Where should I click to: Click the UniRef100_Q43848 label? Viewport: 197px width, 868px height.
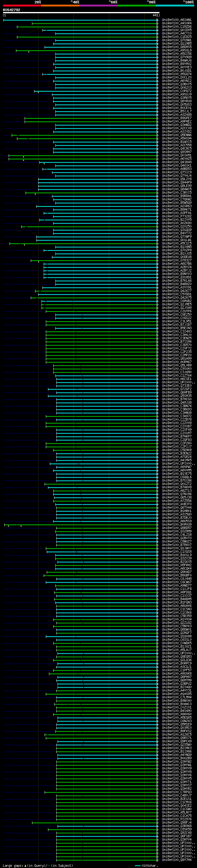177,162
